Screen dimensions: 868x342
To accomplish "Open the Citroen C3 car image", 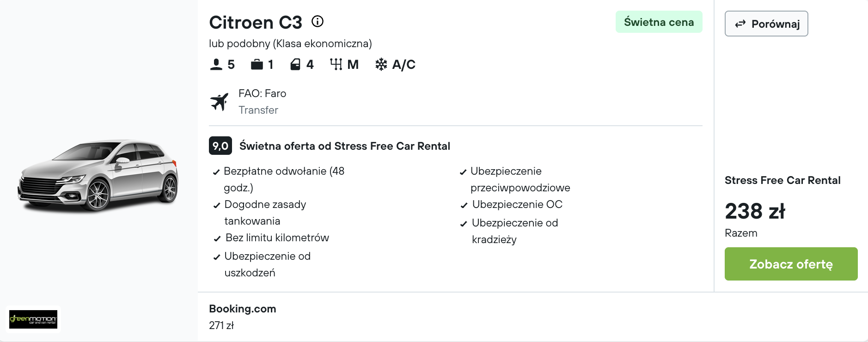I will [x=98, y=176].
